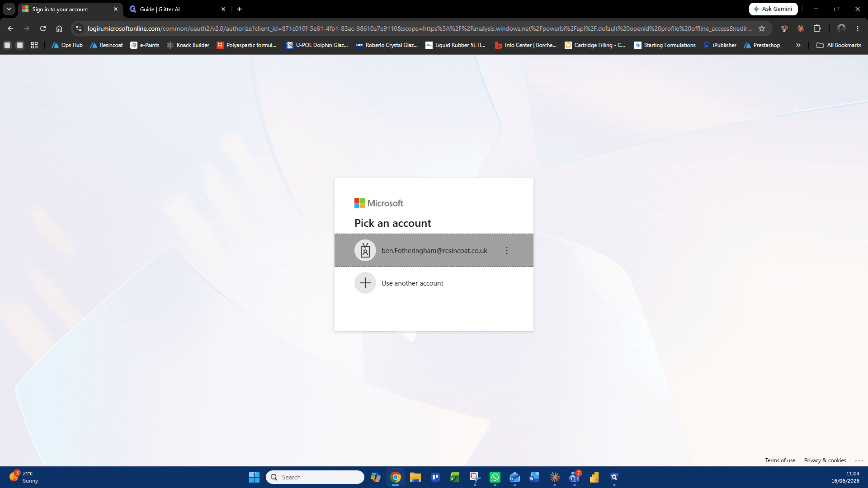Open Excel from the taskbar
The image size is (868, 488).
(x=455, y=477)
